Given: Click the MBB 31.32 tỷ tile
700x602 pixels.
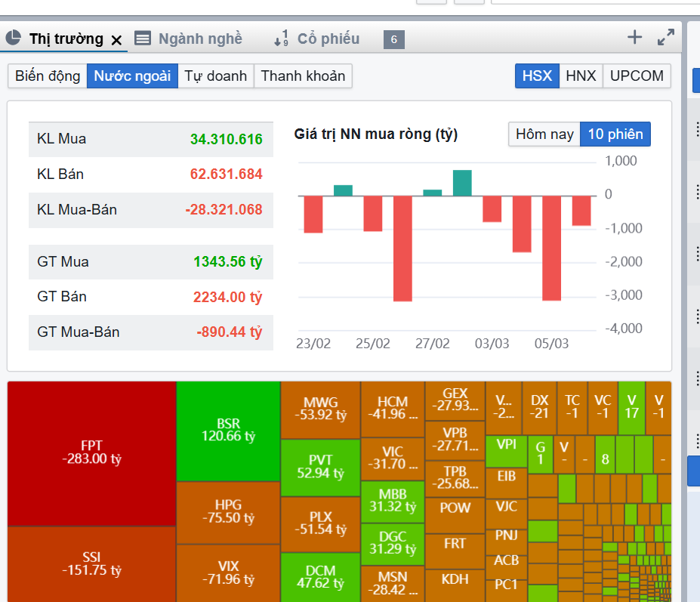Looking at the screenshot, I should [393, 502].
